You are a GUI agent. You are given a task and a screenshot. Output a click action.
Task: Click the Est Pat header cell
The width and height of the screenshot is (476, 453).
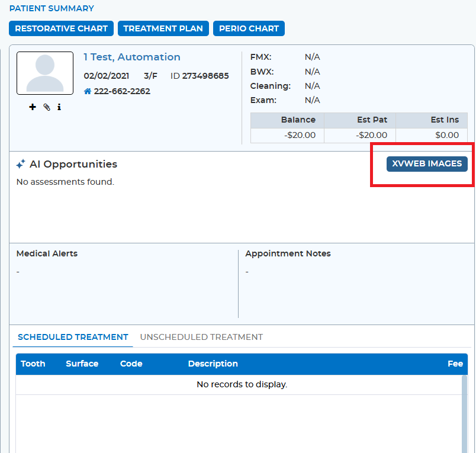[360, 120]
